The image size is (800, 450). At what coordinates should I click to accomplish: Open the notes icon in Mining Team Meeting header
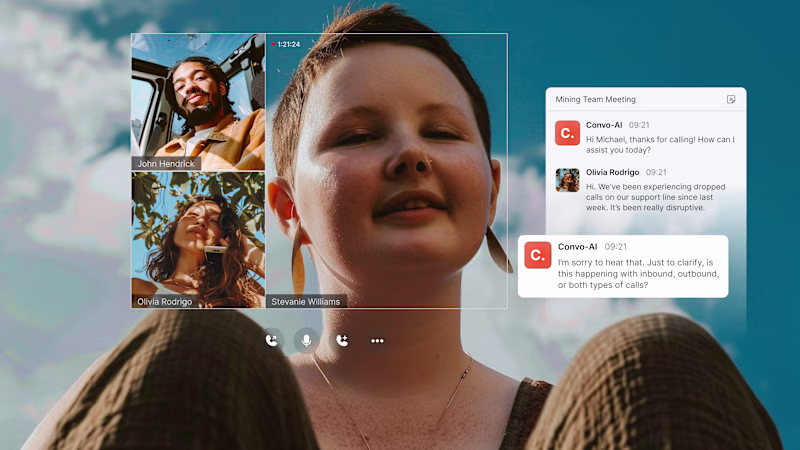point(731,99)
